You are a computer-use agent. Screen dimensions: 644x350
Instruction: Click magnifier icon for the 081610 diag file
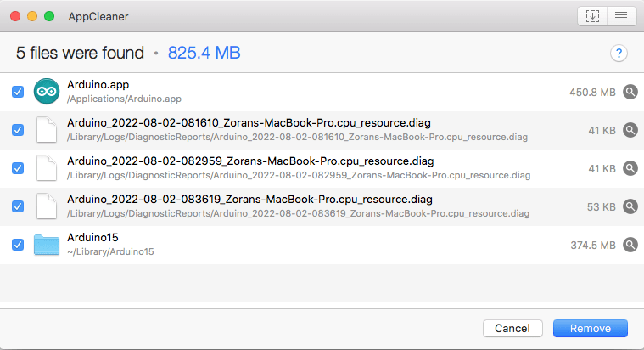[x=630, y=130]
